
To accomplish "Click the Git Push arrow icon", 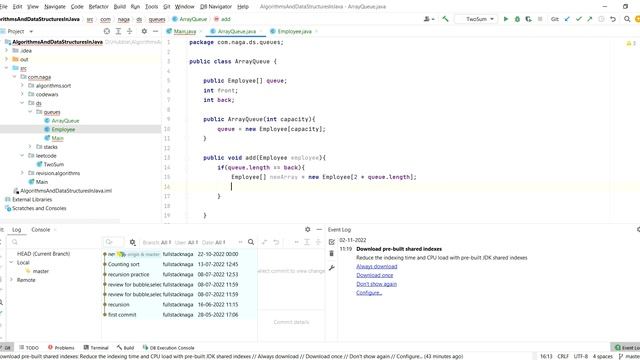I will pos(590,19).
